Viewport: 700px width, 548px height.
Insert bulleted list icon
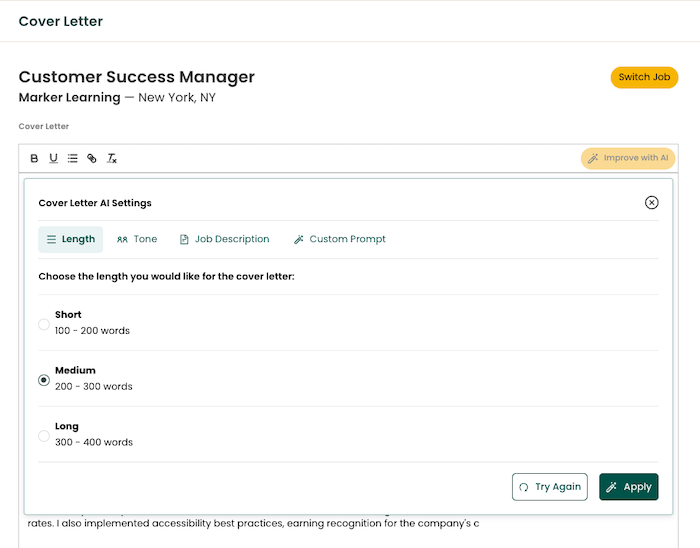click(x=72, y=158)
